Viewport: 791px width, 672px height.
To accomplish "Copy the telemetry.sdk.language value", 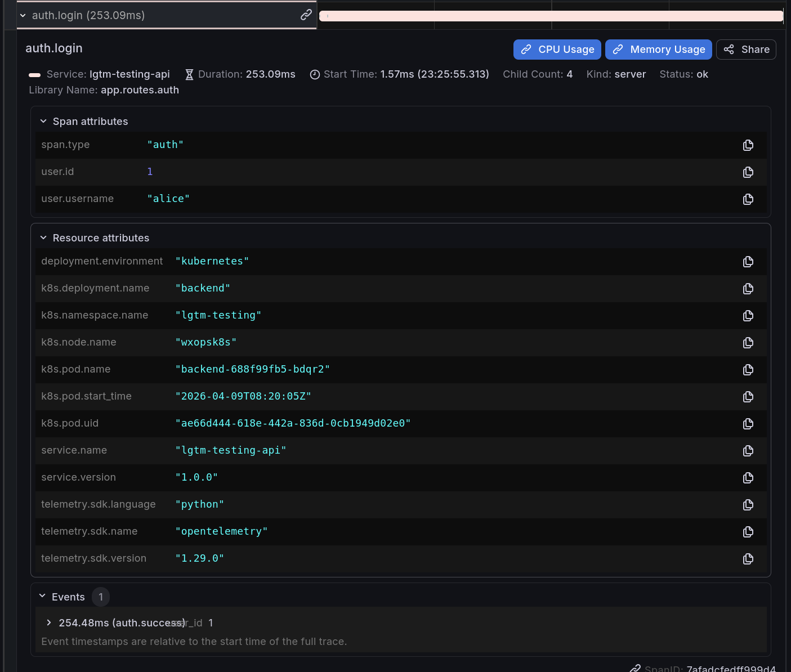I will click(748, 505).
